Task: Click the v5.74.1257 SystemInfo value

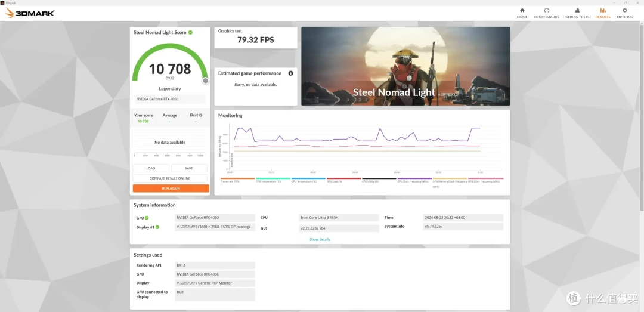Action: click(463, 227)
